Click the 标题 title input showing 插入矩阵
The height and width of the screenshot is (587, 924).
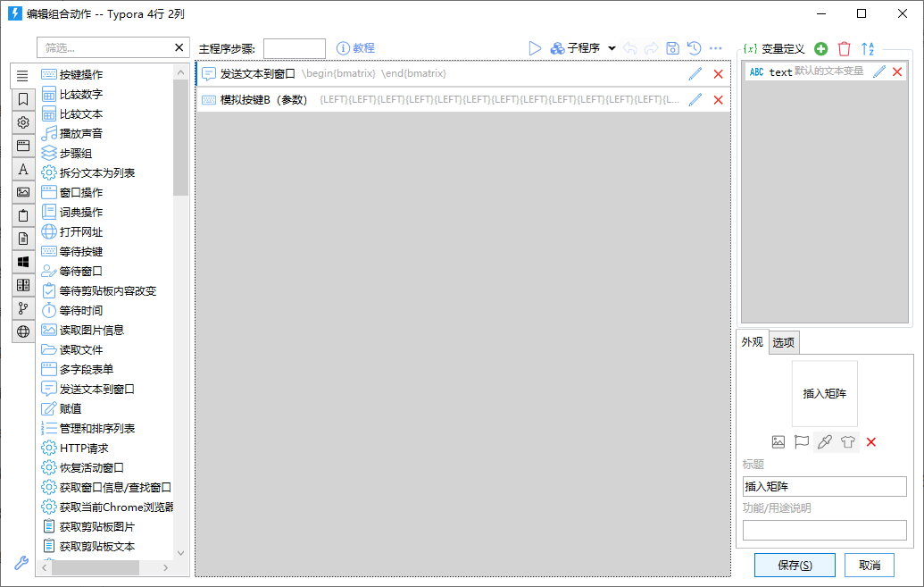point(823,486)
